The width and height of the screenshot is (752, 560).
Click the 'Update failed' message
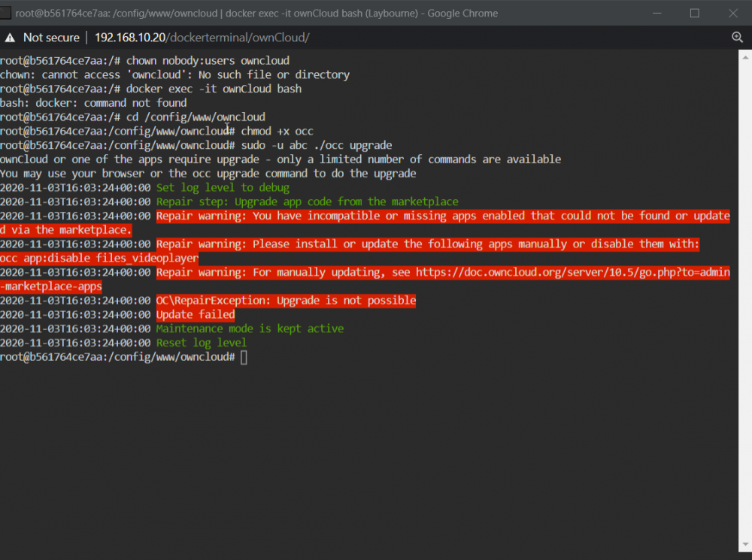coord(196,314)
